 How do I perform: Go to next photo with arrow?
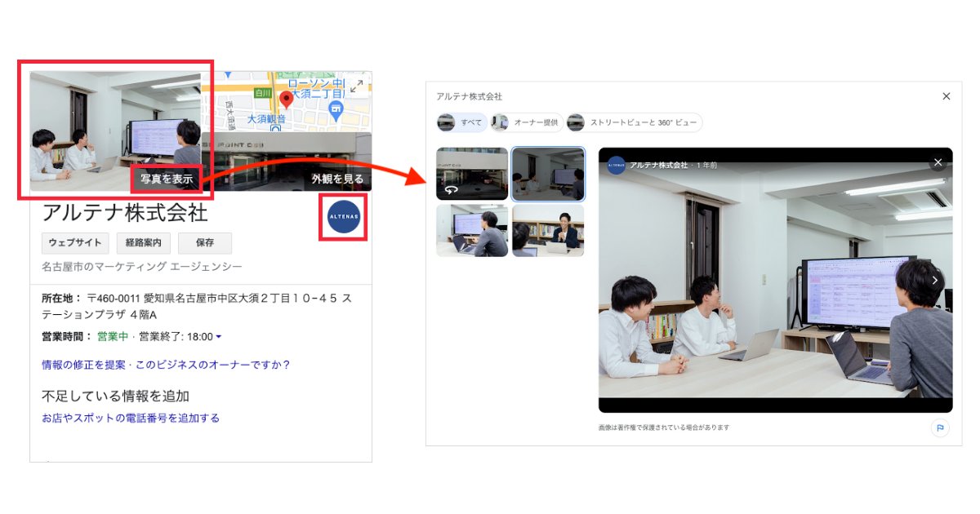click(935, 280)
